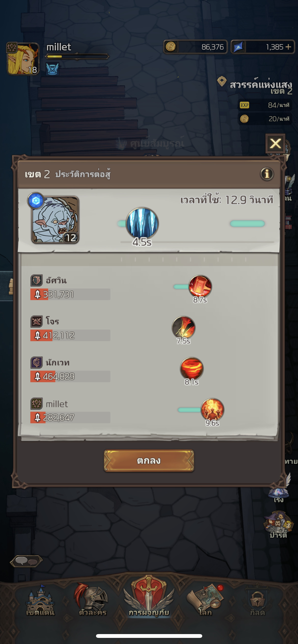Select the การผจญภัย adventure tab
Viewport: 298px width, 644px height.
pyautogui.click(x=149, y=598)
